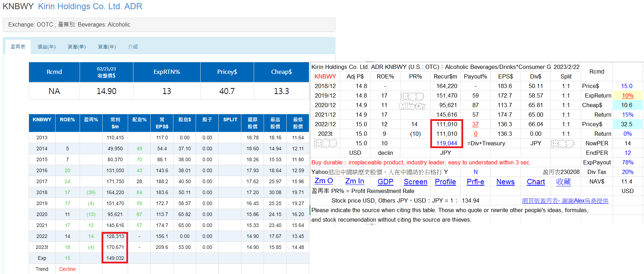Open the Prfl-e link
The image size is (644, 274).
click(476, 181)
